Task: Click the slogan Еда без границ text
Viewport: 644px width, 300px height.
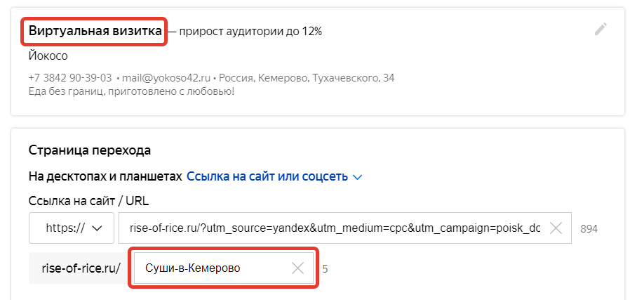Action: coord(132,91)
